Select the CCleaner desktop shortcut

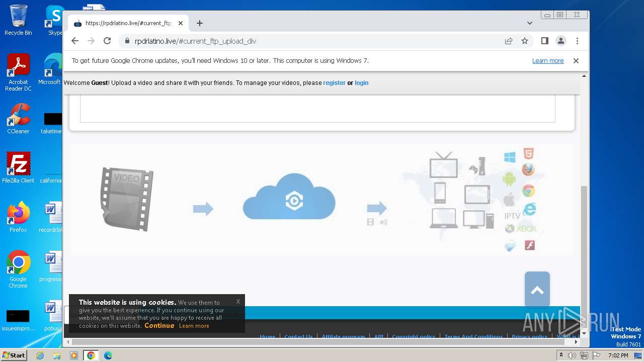(18, 119)
